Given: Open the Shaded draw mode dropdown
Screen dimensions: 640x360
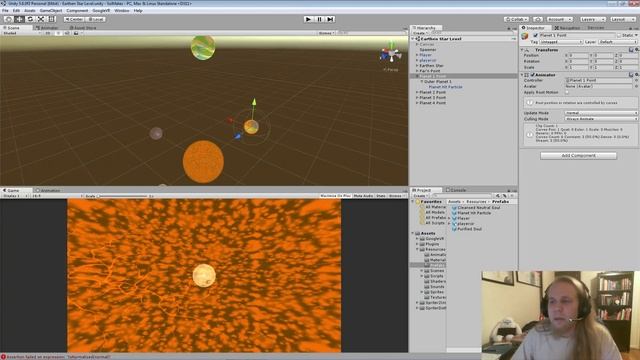Looking at the screenshot, I should [21, 33].
